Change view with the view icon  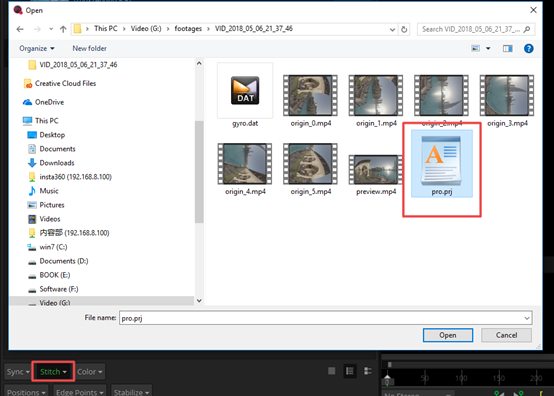point(476,48)
